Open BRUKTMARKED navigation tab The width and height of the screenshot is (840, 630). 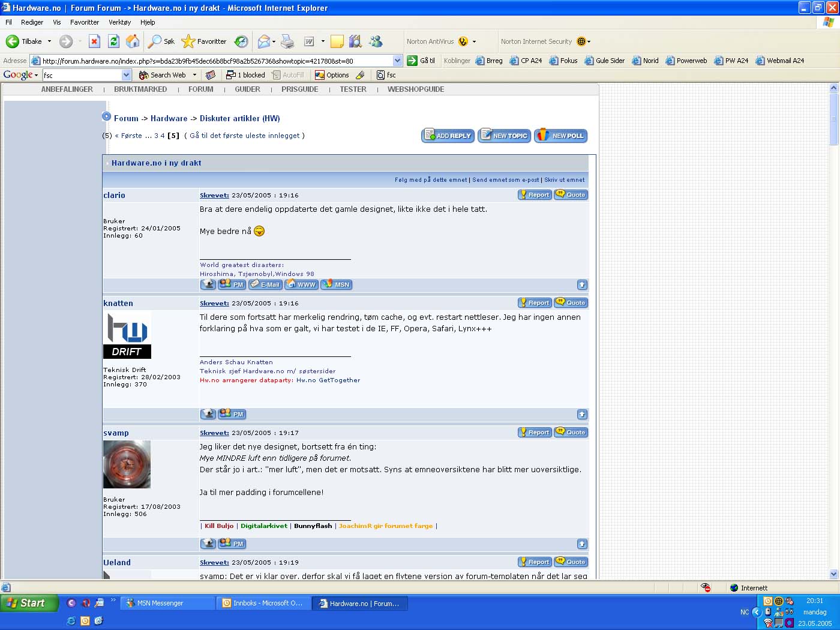[140, 89]
